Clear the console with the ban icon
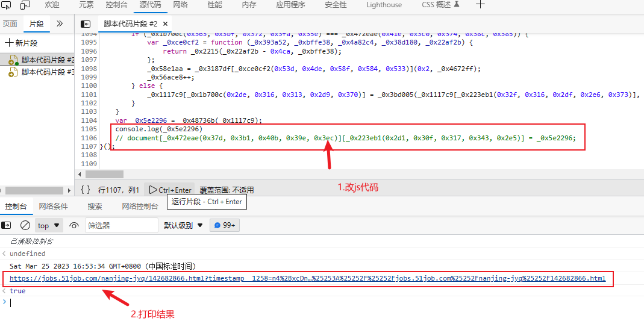Viewport: 644px width, 333px height. point(25,225)
